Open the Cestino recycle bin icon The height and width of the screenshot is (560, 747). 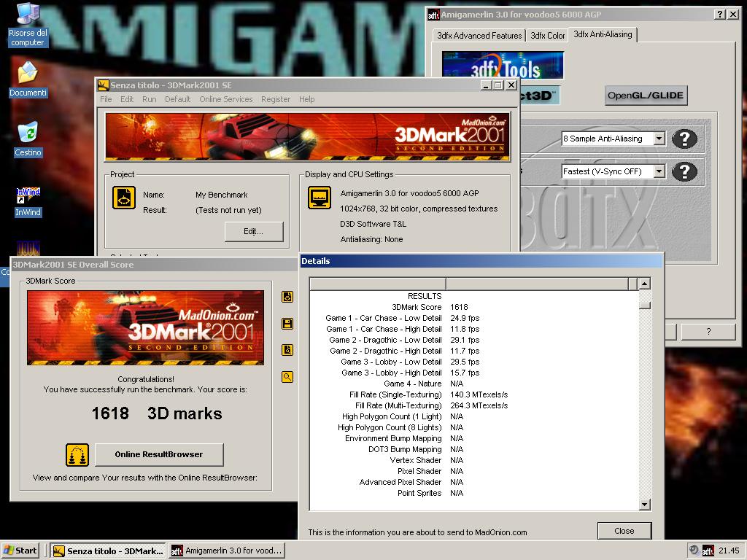coord(28,139)
